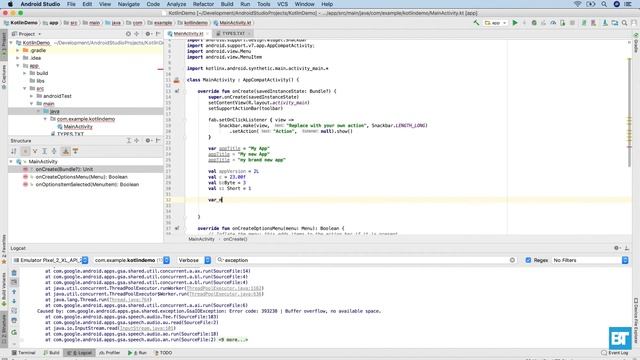Open the Profiler tool window

109,353
